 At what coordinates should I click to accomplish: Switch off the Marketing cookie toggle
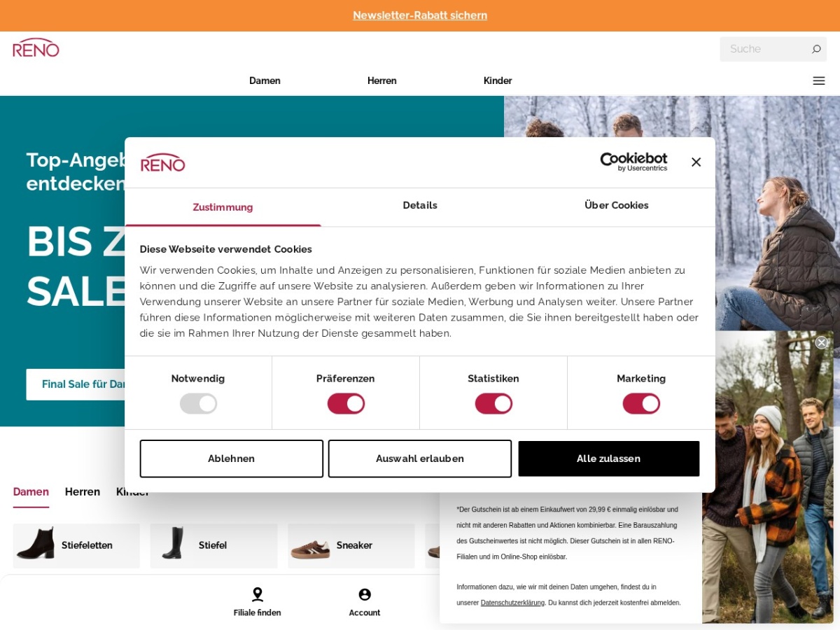pos(641,404)
